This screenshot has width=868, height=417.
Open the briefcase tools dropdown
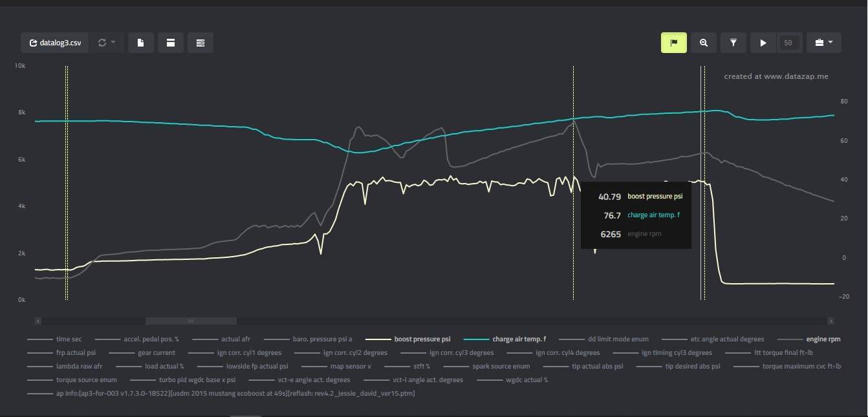[823, 43]
